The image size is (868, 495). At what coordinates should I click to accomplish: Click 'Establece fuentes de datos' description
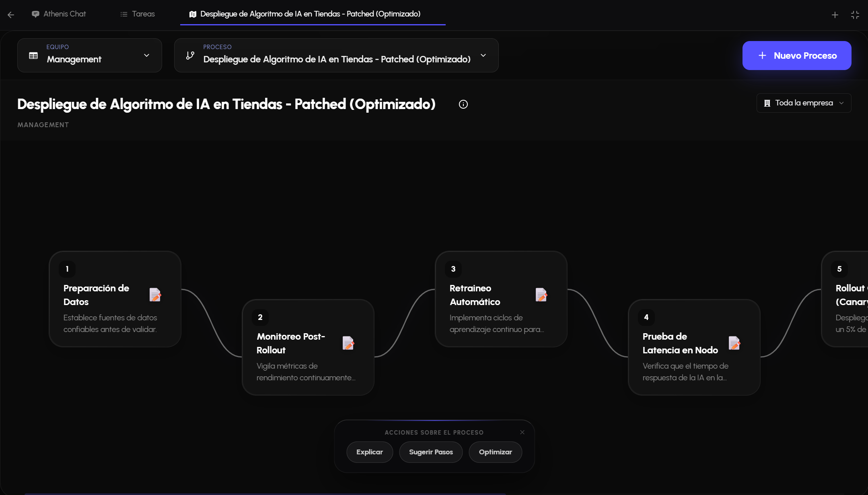tap(110, 324)
